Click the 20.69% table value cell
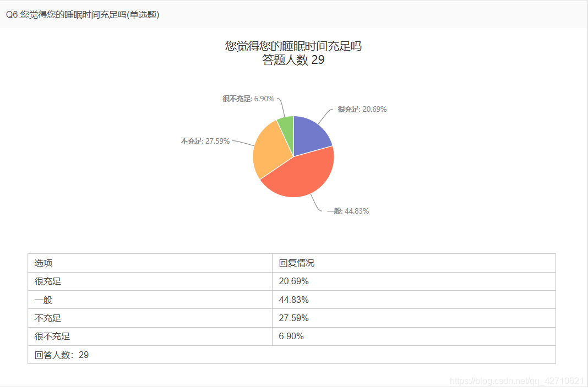Screen dimensions: 588x391 click(414, 281)
